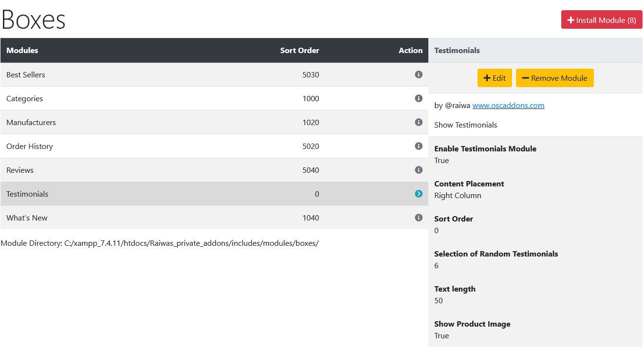Click the Show Product Image label
The height and width of the screenshot is (349, 644).
pyautogui.click(x=472, y=324)
